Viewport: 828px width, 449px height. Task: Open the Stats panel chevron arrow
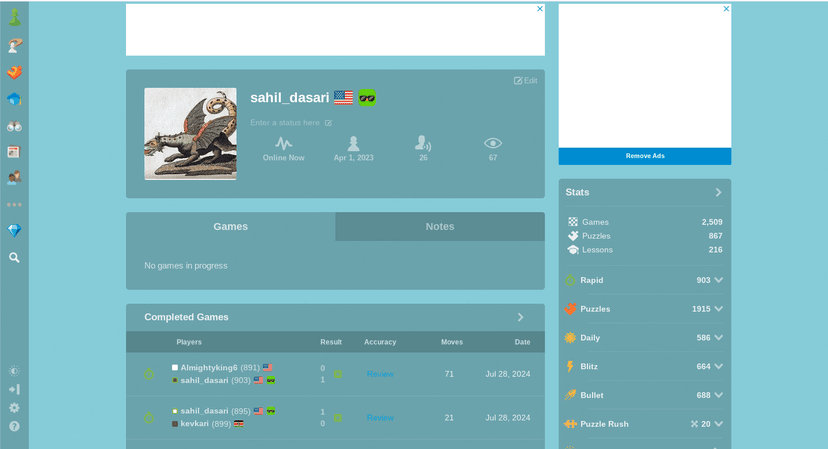[718, 192]
